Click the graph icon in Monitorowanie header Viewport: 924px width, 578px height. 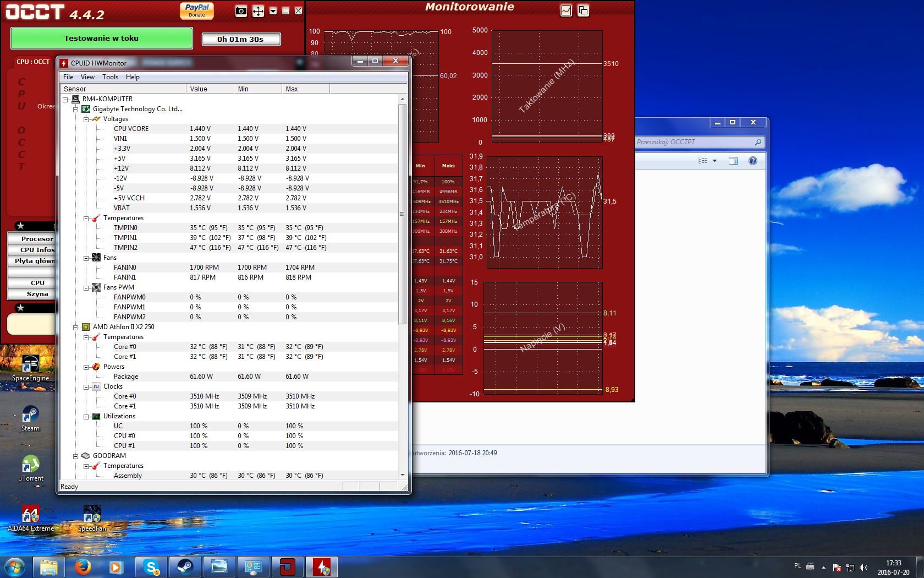click(566, 10)
